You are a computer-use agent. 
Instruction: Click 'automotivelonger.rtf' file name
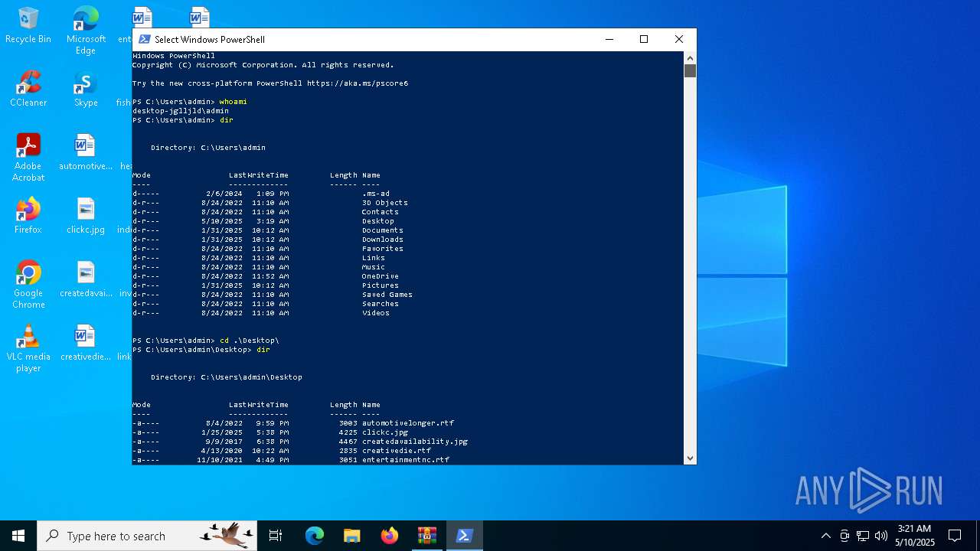point(408,423)
